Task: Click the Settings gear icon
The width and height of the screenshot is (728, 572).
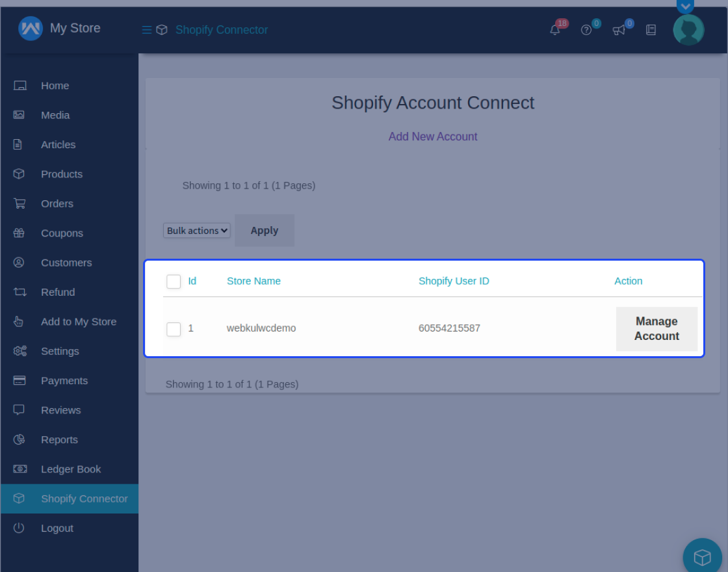Action: pos(19,351)
